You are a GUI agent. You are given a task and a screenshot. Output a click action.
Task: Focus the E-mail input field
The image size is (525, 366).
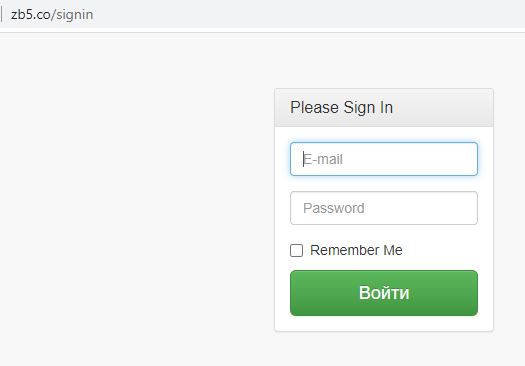point(384,159)
